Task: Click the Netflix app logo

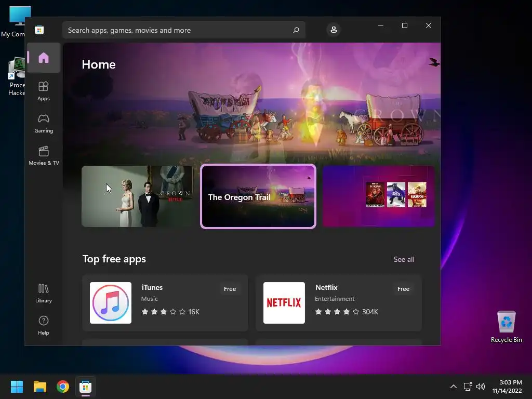Action: click(x=284, y=303)
